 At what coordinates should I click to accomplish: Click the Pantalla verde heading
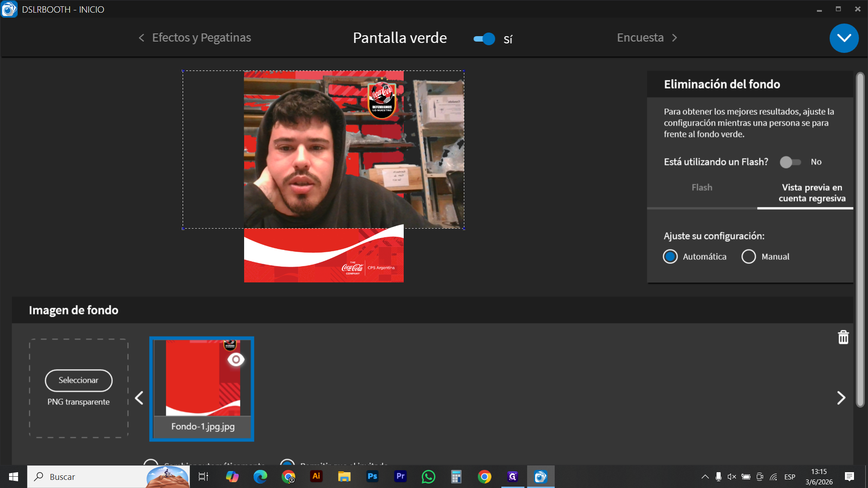click(400, 38)
